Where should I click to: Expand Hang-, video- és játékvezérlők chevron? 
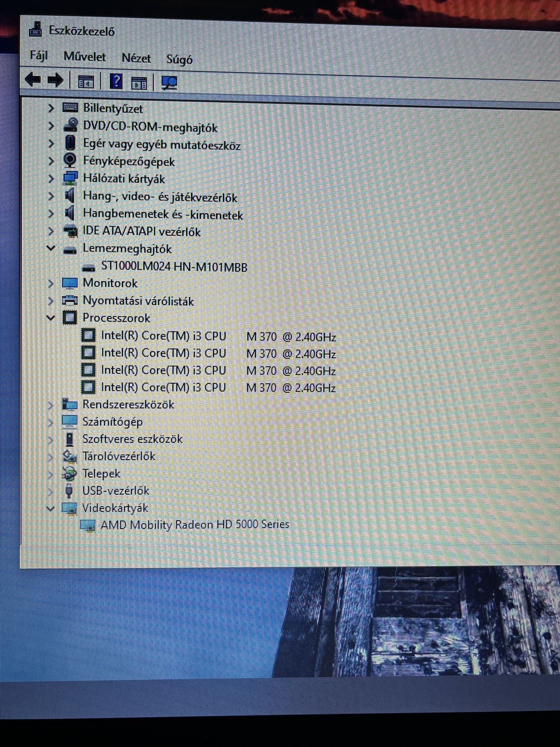[51, 196]
